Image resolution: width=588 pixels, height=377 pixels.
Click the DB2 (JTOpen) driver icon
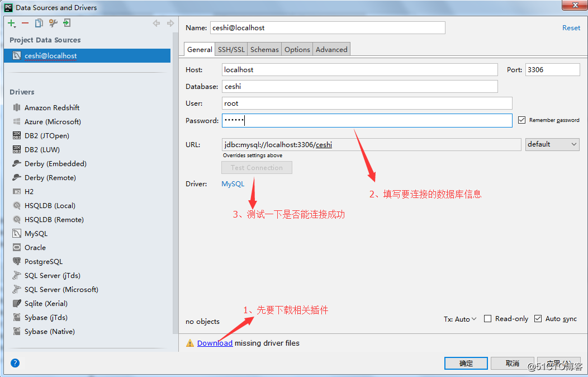pos(17,135)
